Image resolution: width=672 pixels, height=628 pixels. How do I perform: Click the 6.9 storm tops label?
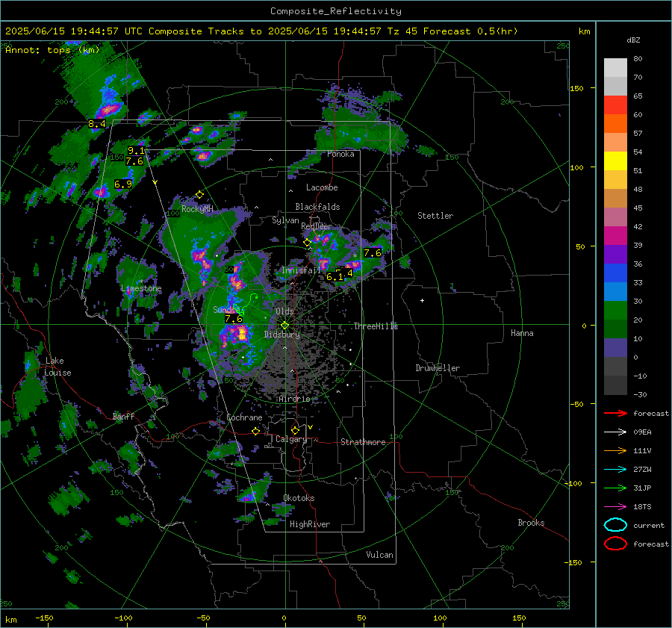[123, 184]
